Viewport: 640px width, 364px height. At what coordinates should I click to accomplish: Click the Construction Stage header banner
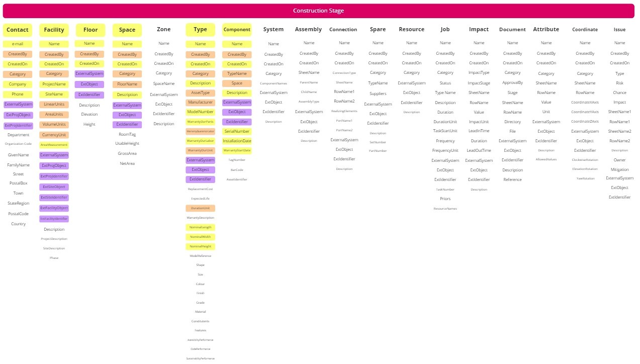coord(320,10)
